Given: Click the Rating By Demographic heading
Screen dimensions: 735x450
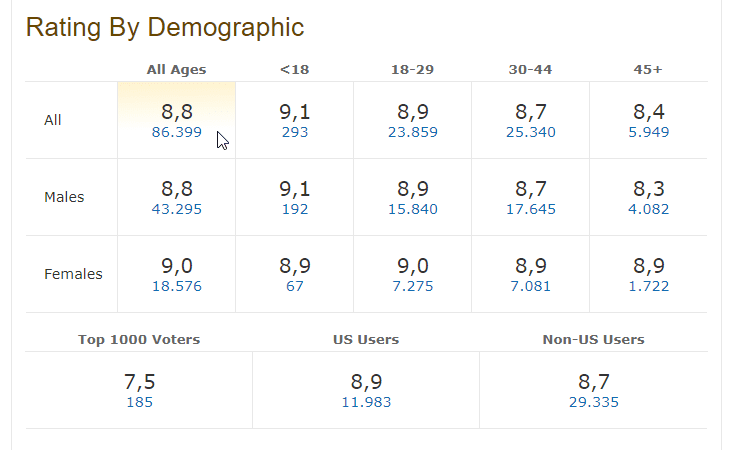Looking at the screenshot, I should (165, 27).
